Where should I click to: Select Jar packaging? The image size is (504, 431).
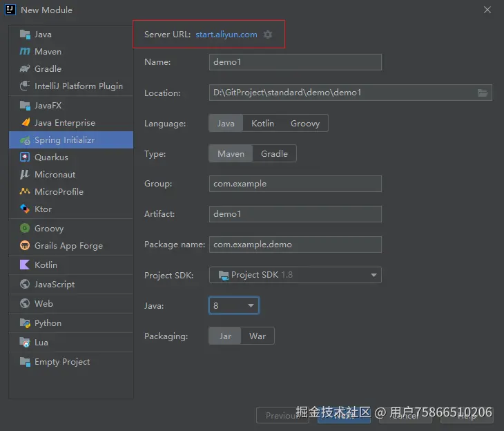[225, 336]
